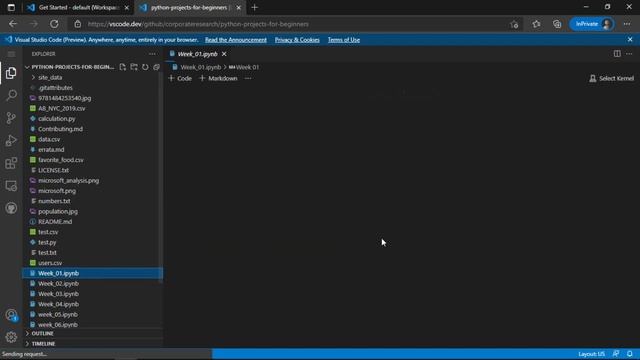
Task: Collapse the PYTHON-PROJECTS-FOR-BEGIN root folder
Action: (72, 67)
